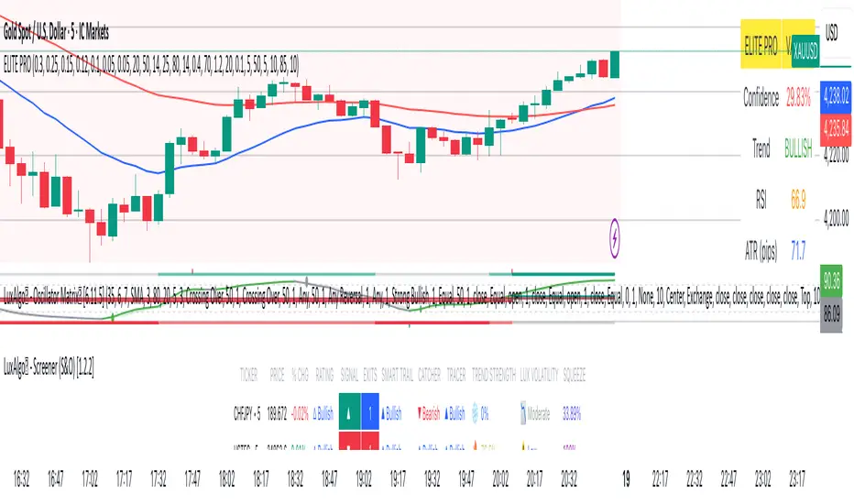
Task: Click the TICKER column header in screener
Action: (249, 375)
